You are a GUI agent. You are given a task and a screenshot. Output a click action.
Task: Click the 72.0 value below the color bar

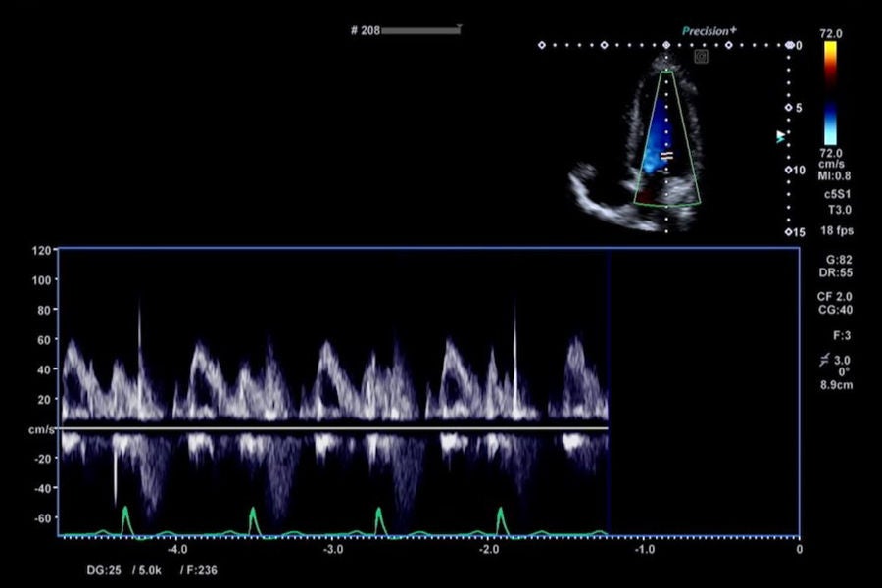831,153
